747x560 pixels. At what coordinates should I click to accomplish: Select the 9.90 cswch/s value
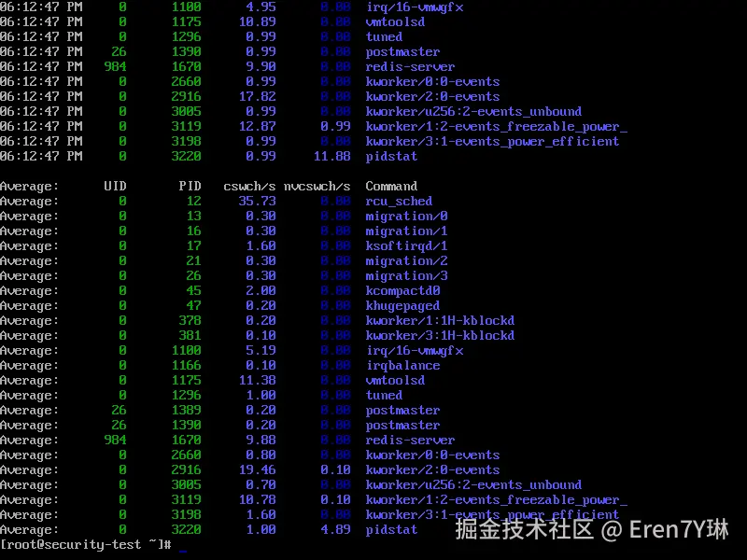[x=261, y=66]
